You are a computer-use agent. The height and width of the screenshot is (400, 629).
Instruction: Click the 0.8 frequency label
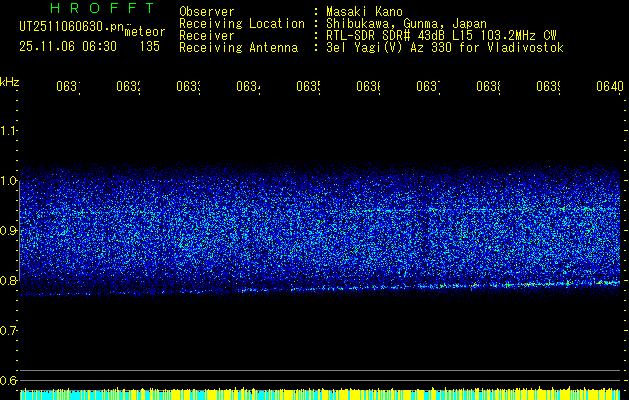pyautogui.click(x=8, y=280)
